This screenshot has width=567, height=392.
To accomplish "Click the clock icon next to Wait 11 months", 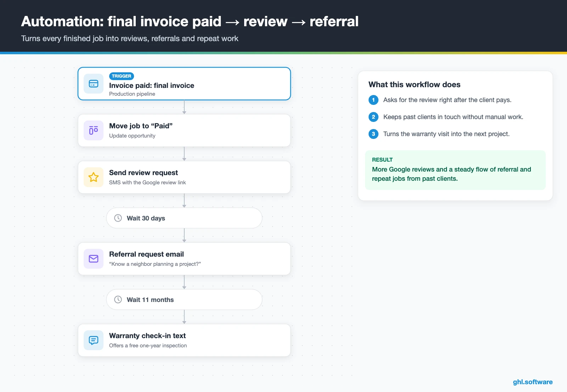I will pyautogui.click(x=118, y=299).
